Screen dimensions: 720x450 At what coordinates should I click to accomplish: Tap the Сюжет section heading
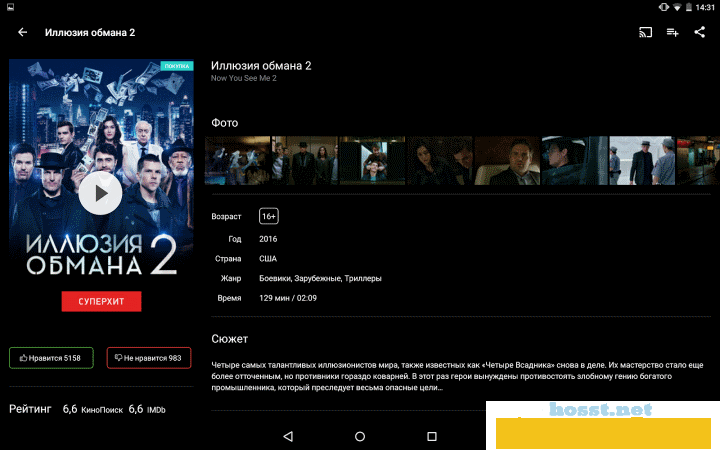pos(230,339)
